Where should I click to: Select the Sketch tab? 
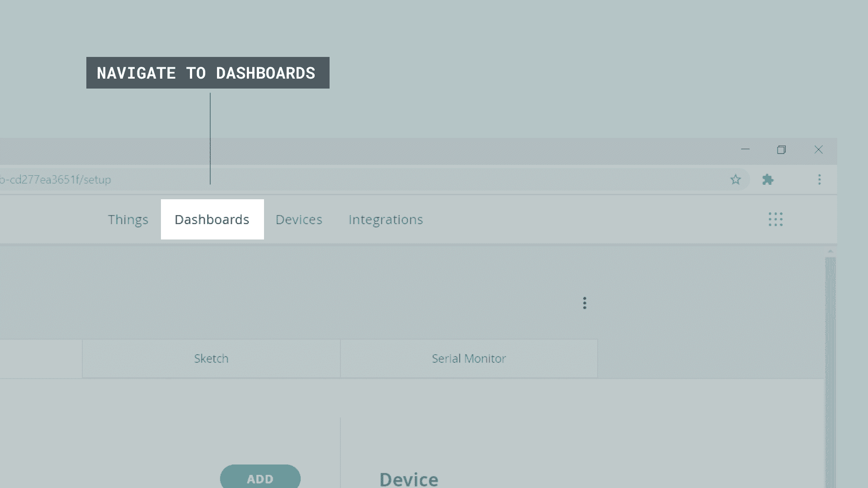211,359
